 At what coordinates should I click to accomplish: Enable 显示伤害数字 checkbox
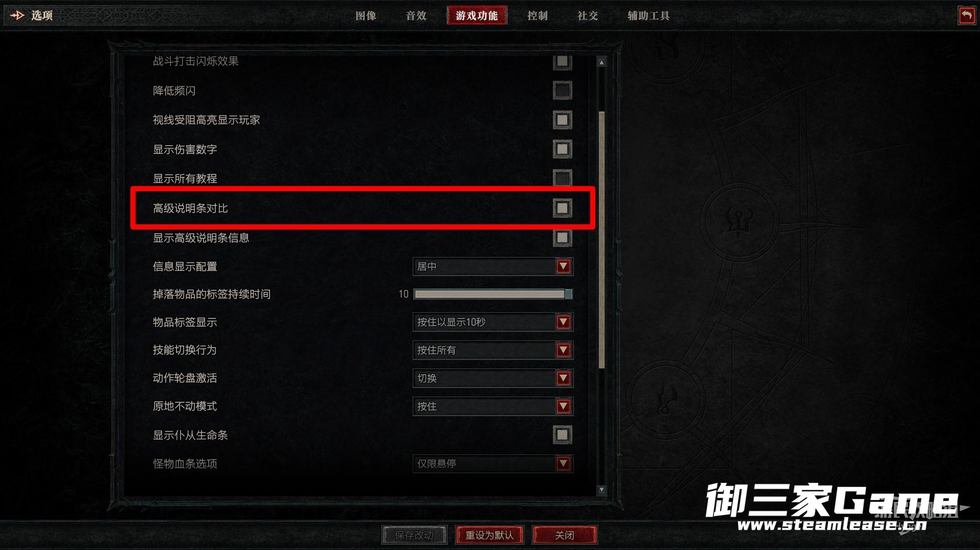562,149
